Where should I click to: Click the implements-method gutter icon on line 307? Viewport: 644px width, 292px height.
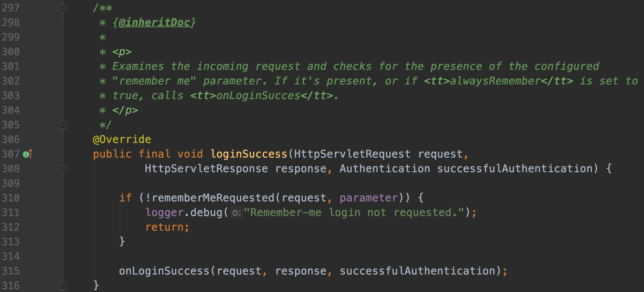coord(27,154)
